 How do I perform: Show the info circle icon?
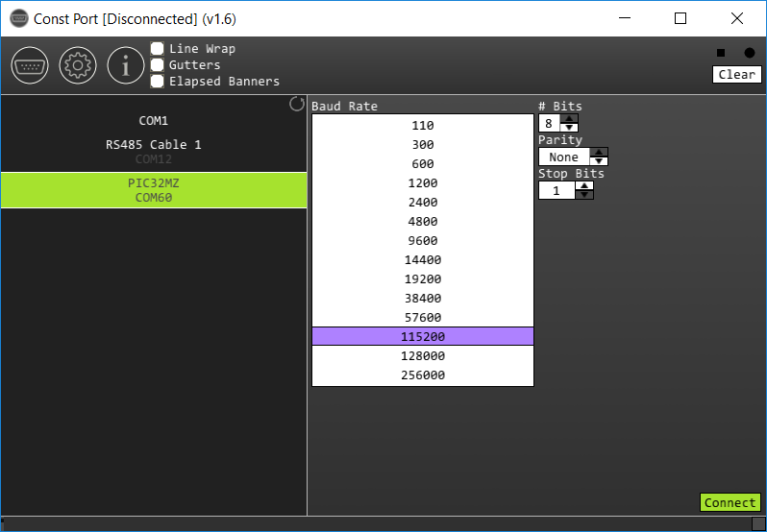pos(126,65)
